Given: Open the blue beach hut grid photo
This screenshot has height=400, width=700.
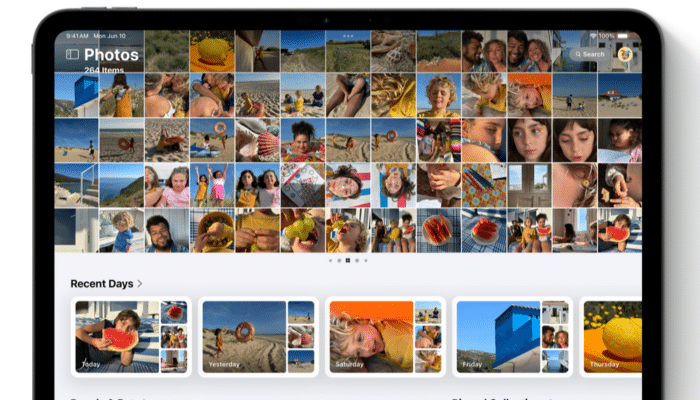Looking at the screenshot, I should [76, 95].
